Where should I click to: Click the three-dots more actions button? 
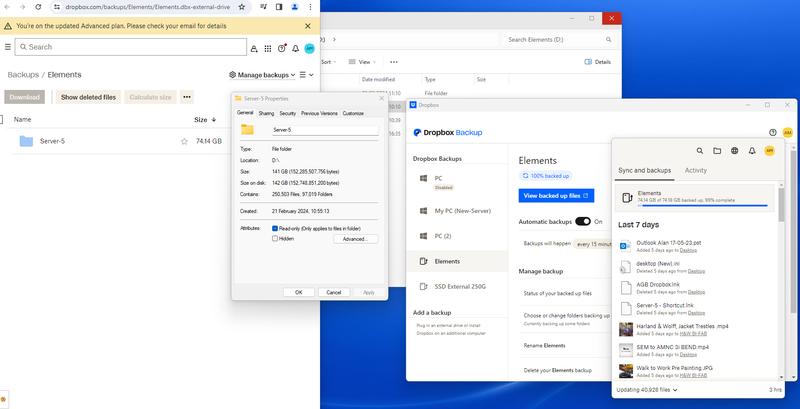[x=187, y=97]
